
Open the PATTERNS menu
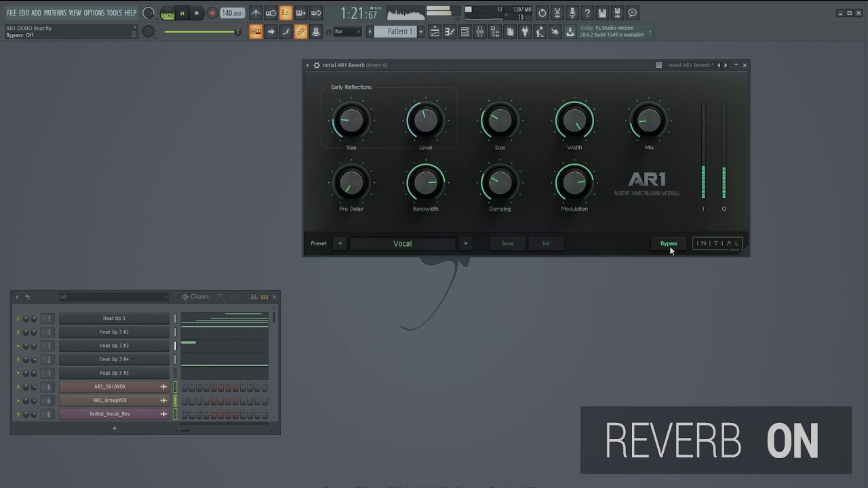pyautogui.click(x=55, y=13)
